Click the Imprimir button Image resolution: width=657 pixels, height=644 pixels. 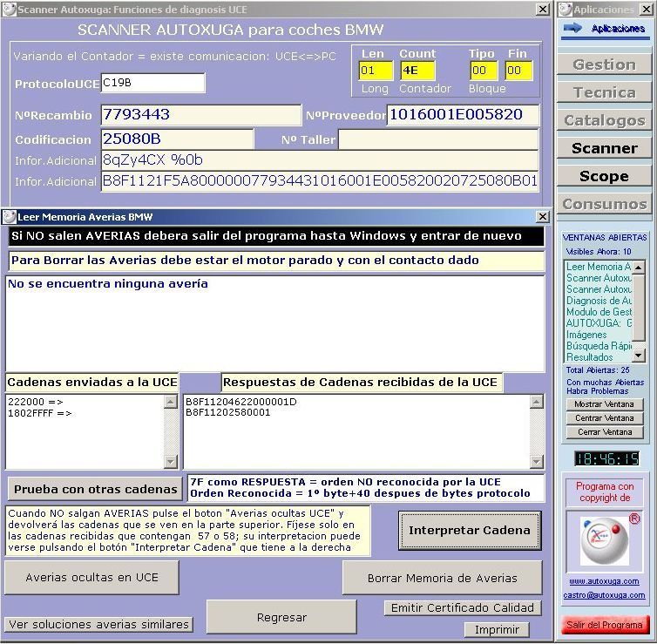click(497, 629)
